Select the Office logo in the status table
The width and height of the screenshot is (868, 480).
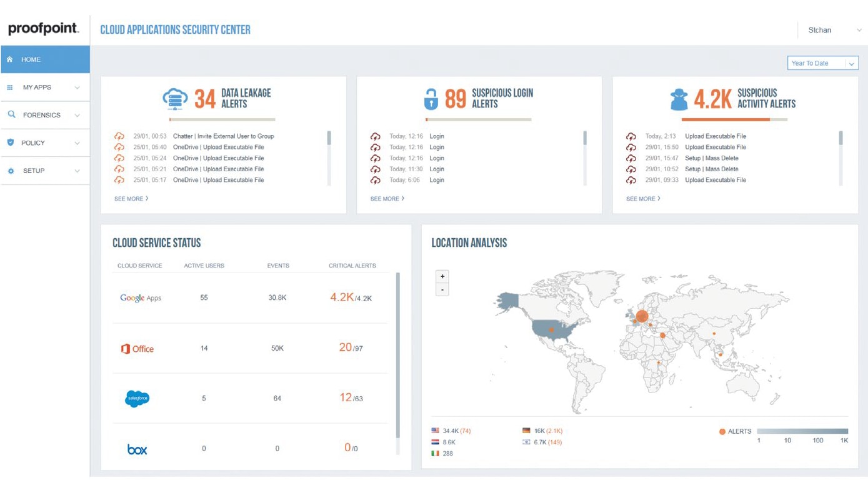tap(137, 348)
